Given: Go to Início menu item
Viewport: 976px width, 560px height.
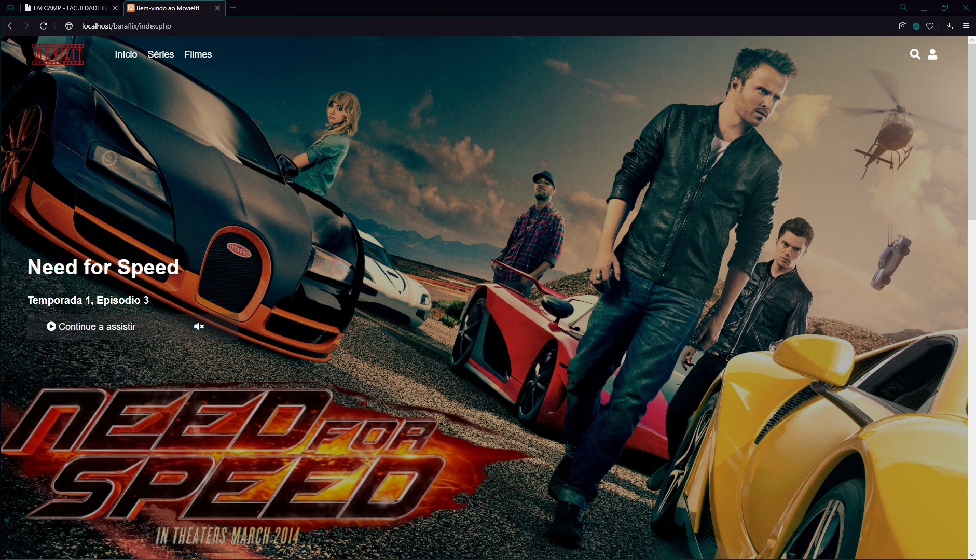Looking at the screenshot, I should tap(126, 54).
